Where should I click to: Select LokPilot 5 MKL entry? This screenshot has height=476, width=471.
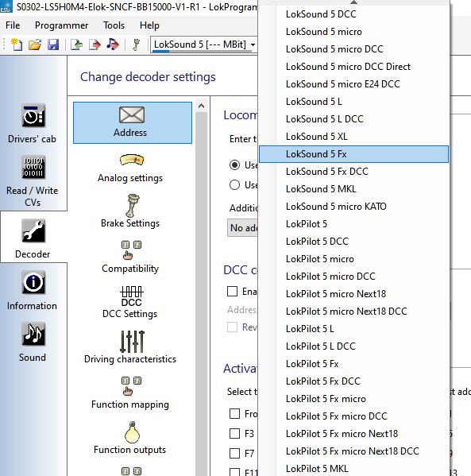point(353,468)
